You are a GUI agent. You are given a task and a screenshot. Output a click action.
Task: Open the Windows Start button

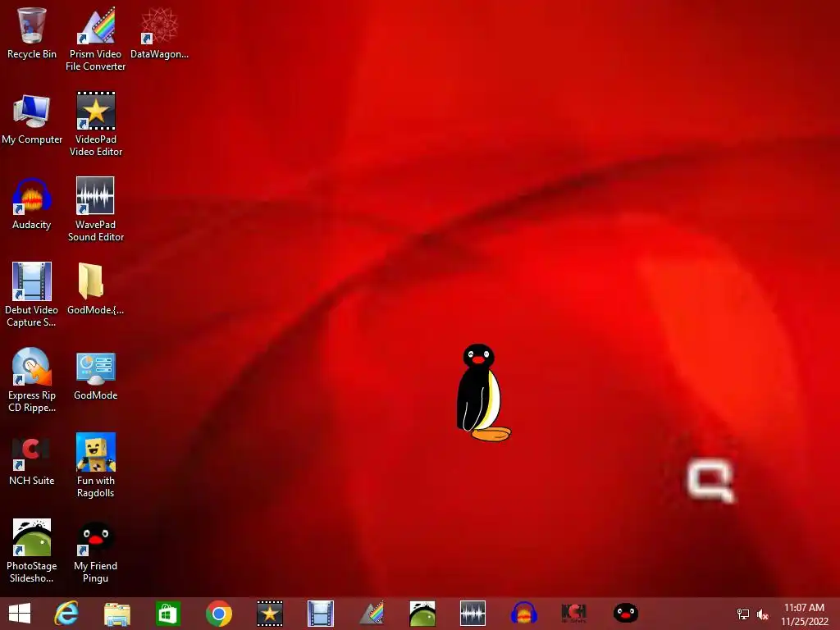(x=20, y=614)
